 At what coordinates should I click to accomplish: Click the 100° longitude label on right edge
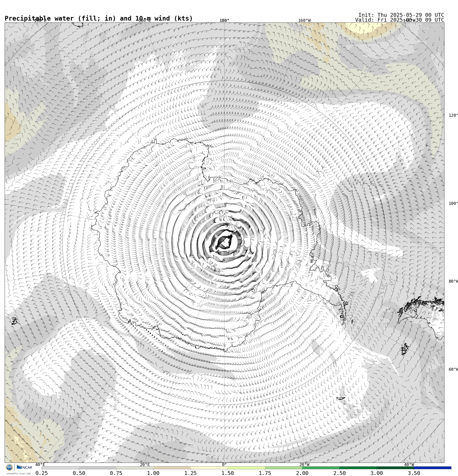[453, 203]
